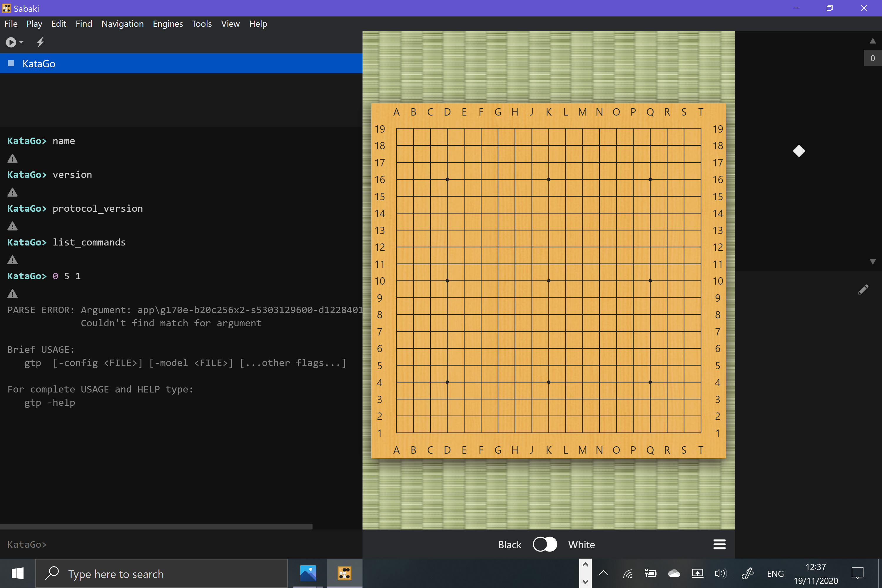The height and width of the screenshot is (588, 882).
Task: Click the OneDrive cloud tray icon
Action: (x=674, y=573)
